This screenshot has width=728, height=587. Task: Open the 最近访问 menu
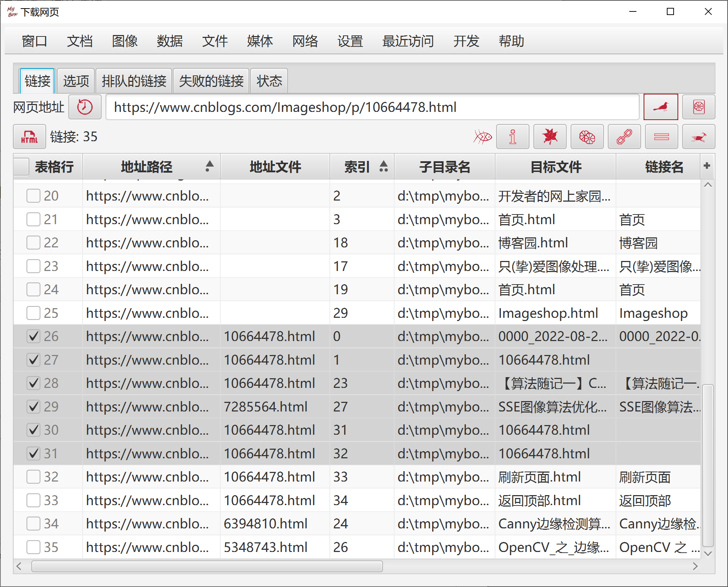tap(408, 41)
